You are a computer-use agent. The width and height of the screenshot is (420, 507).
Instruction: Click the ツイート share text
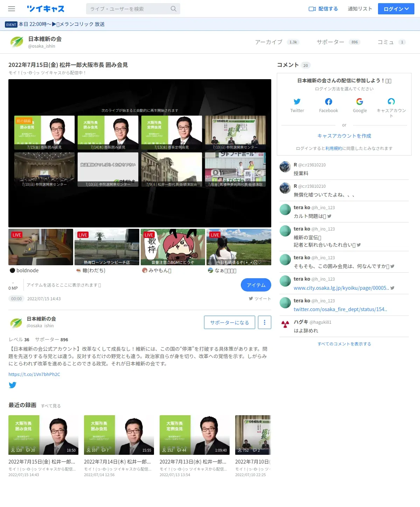pos(262,299)
